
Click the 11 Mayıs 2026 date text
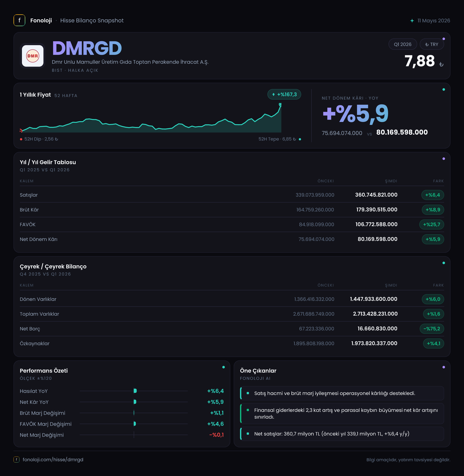[x=434, y=21]
